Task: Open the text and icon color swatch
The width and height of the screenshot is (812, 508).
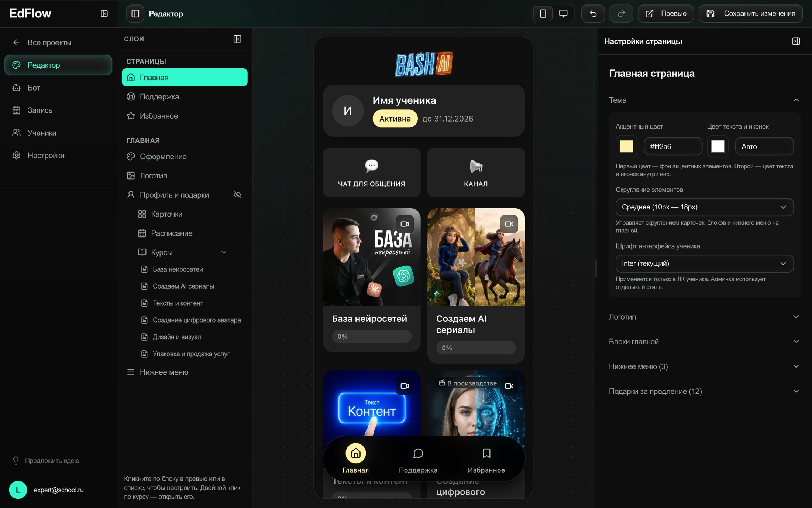Action: (x=718, y=146)
